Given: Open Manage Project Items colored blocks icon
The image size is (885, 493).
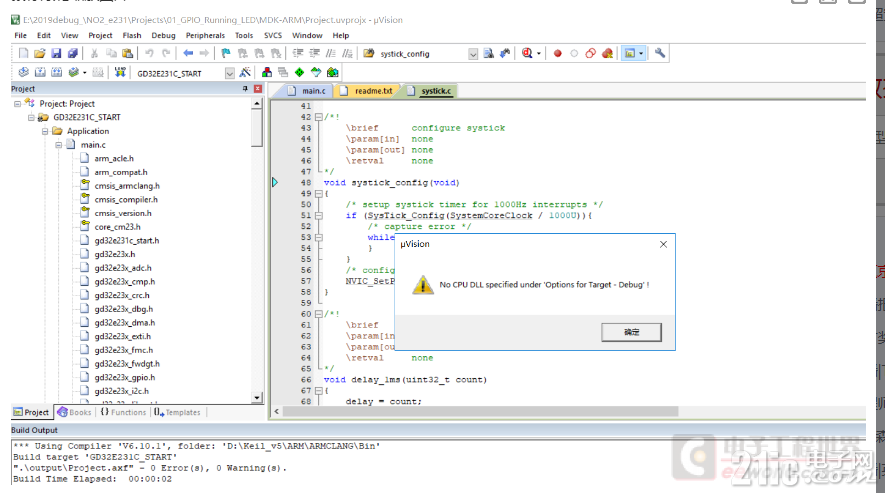Looking at the screenshot, I should (x=267, y=72).
